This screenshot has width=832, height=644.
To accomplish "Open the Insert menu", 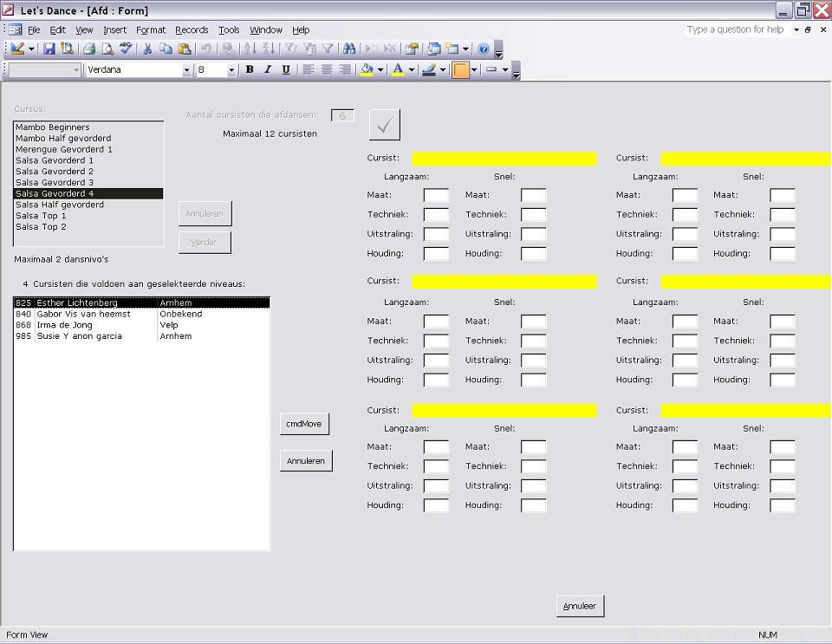I will pos(114,30).
